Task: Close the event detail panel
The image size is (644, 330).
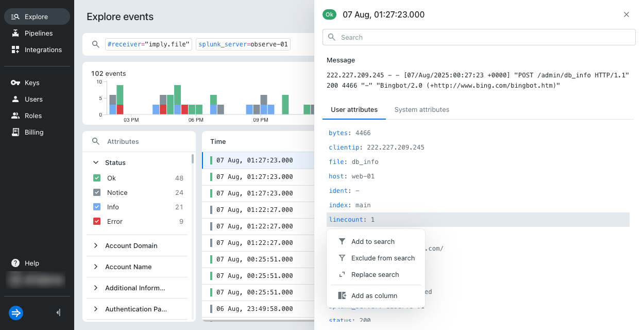Action: pos(626,14)
